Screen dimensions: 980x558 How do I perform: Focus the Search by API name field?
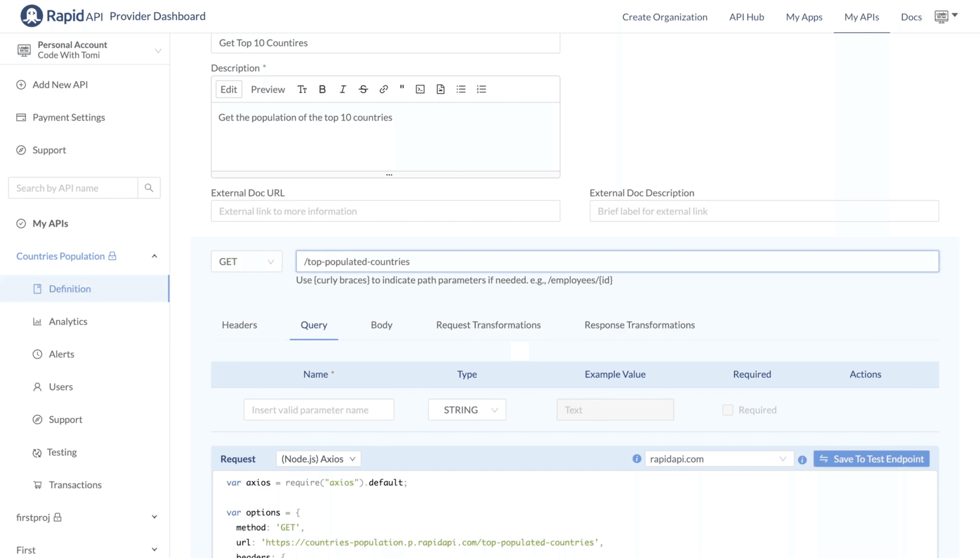(x=73, y=188)
